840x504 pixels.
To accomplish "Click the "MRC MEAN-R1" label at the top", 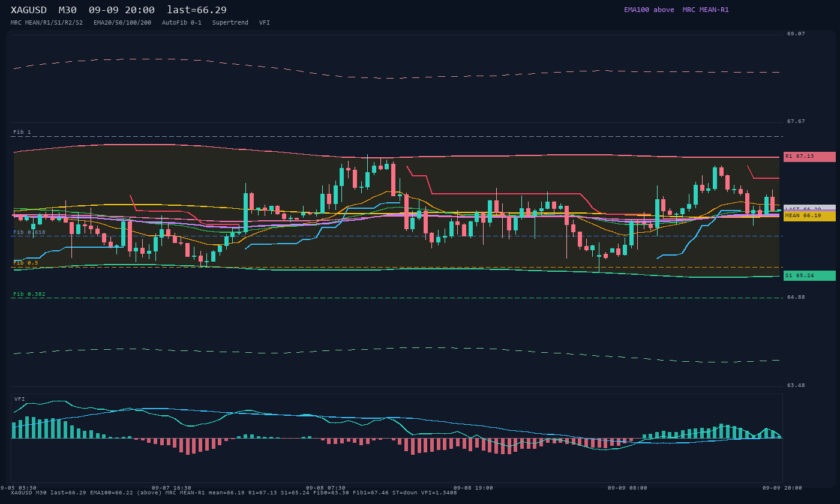I will 706,10.
